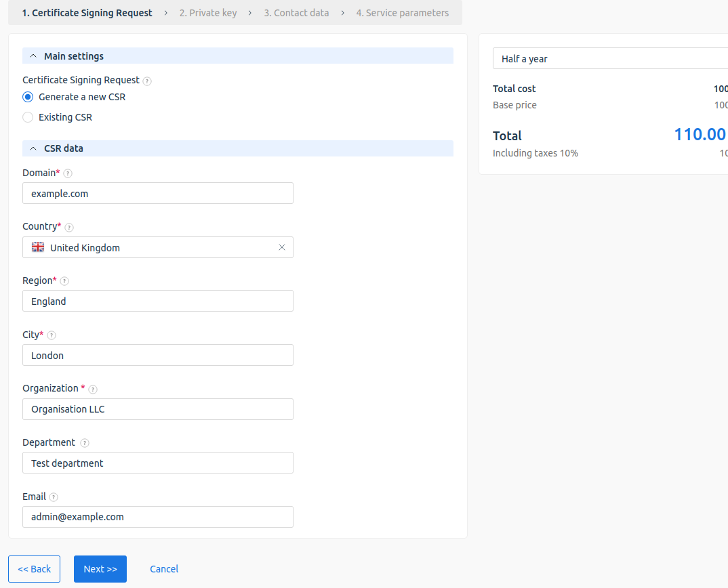The height and width of the screenshot is (588, 728).
Task: Click the Cancel link
Action: coord(164,569)
